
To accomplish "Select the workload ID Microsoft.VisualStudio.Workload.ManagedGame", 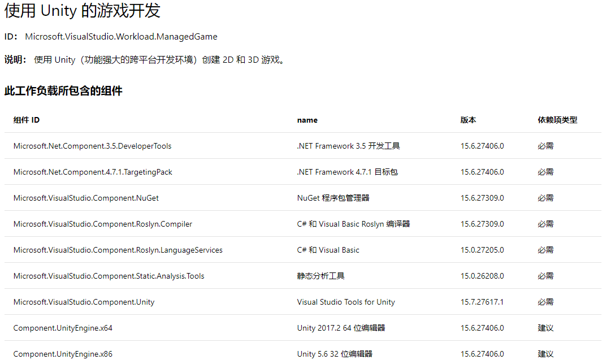I will [x=121, y=37].
